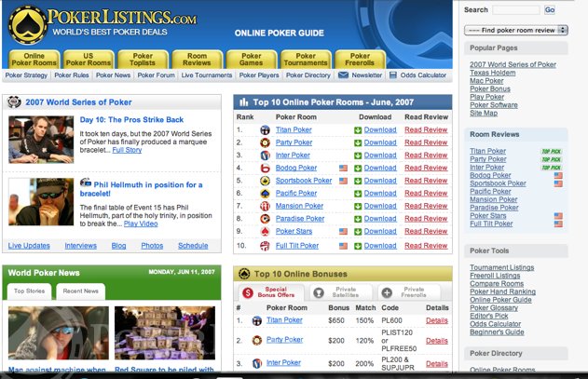Switch to Recent News tab
The image size is (588, 379).
pos(81,291)
